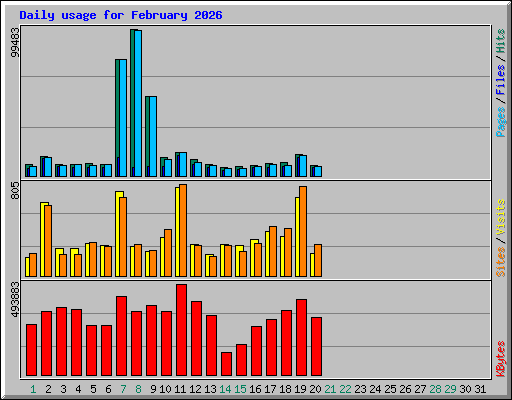Click the blue 'Files' legend label
Image resolution: width=512 pixels, height=400 pixels.
pos(501,79)
